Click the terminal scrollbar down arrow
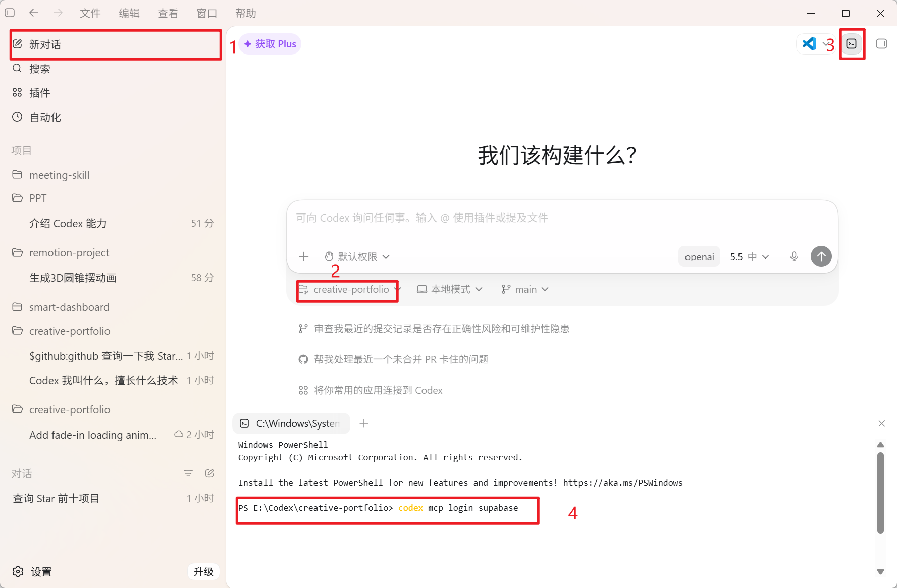 point(880,572)
